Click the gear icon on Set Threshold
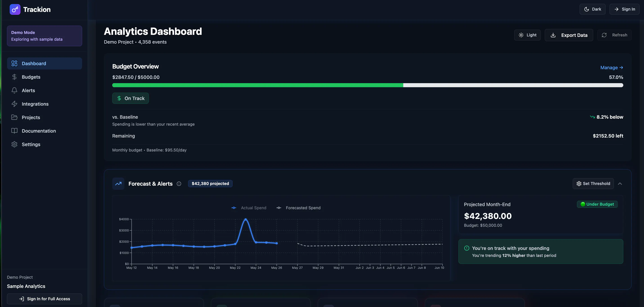644x307 pixels. click(579, 184)
